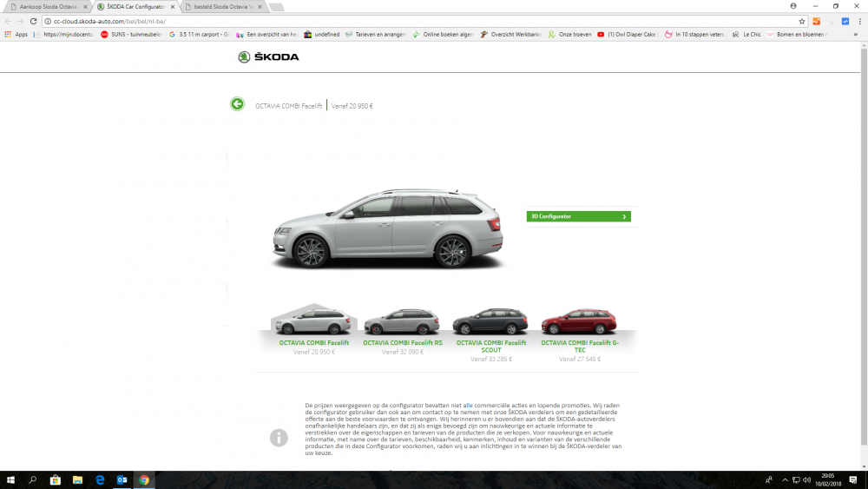
Task: Open the 3D Configurator
Action: [578, 216]
